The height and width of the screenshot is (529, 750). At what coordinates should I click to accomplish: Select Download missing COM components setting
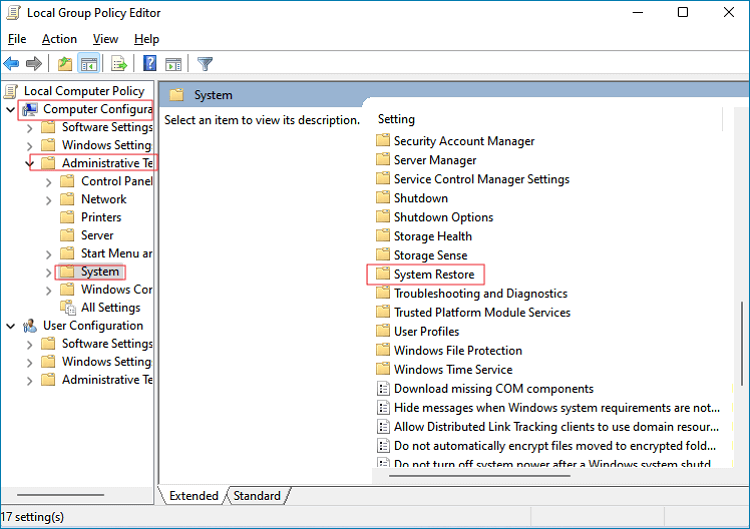494,388
